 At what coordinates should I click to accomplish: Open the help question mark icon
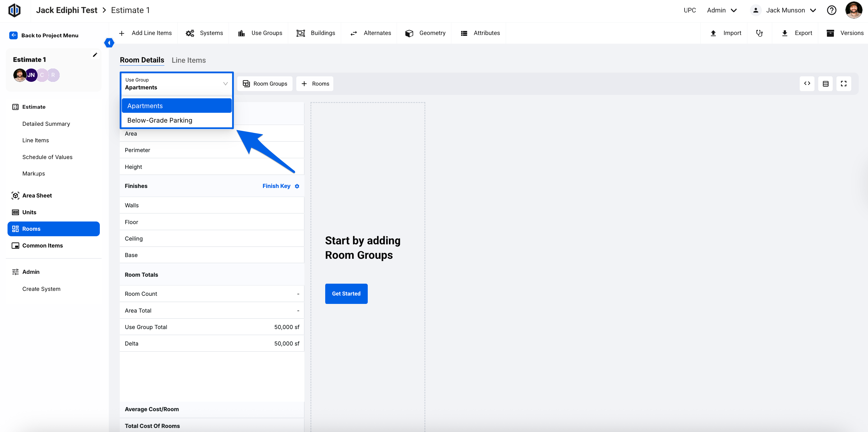[831, 10]
